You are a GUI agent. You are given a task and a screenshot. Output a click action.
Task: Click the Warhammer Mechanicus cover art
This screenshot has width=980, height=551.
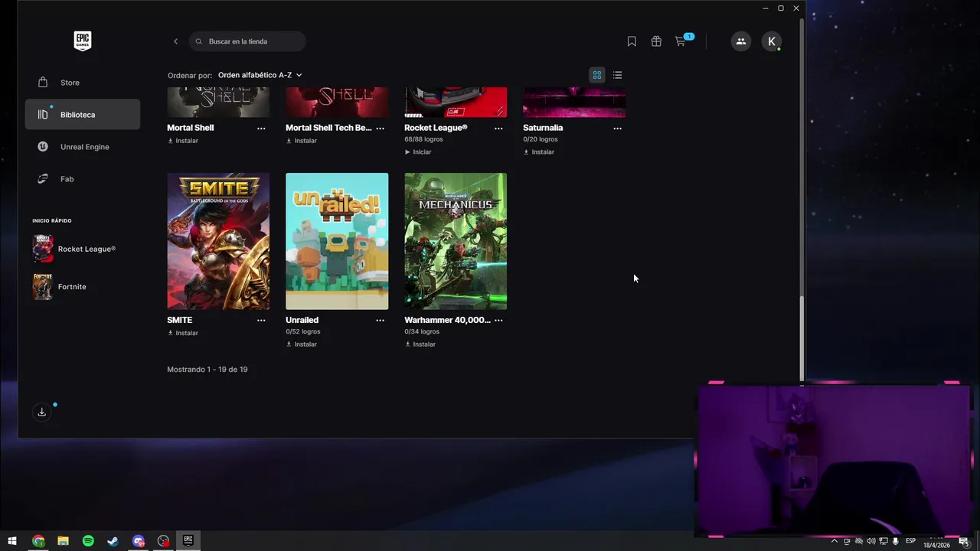click(456, 241)
